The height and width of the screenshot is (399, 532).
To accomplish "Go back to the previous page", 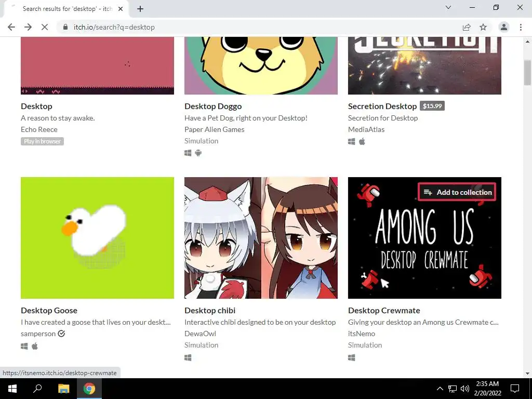I will tap(11, 27).
